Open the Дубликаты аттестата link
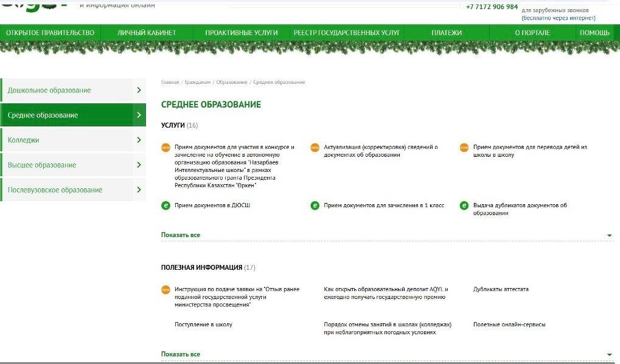 [501, 289]
